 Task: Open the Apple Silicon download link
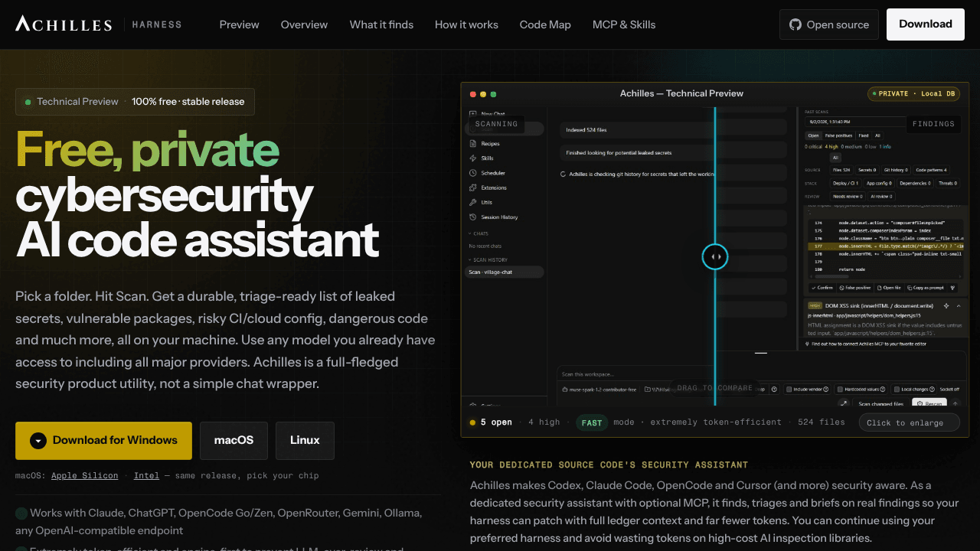85,476
